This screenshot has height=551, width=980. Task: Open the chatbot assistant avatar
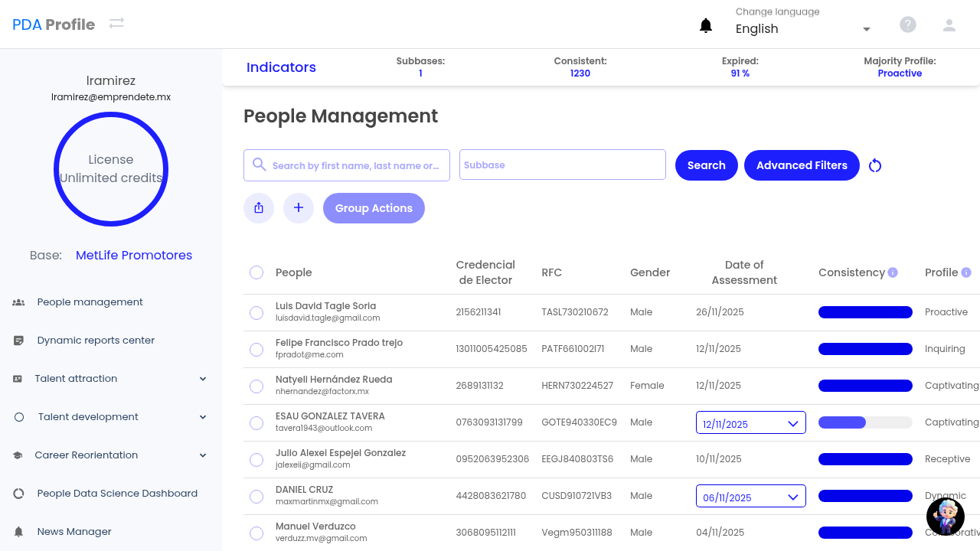pyautogui.click(x=945, y=516)
